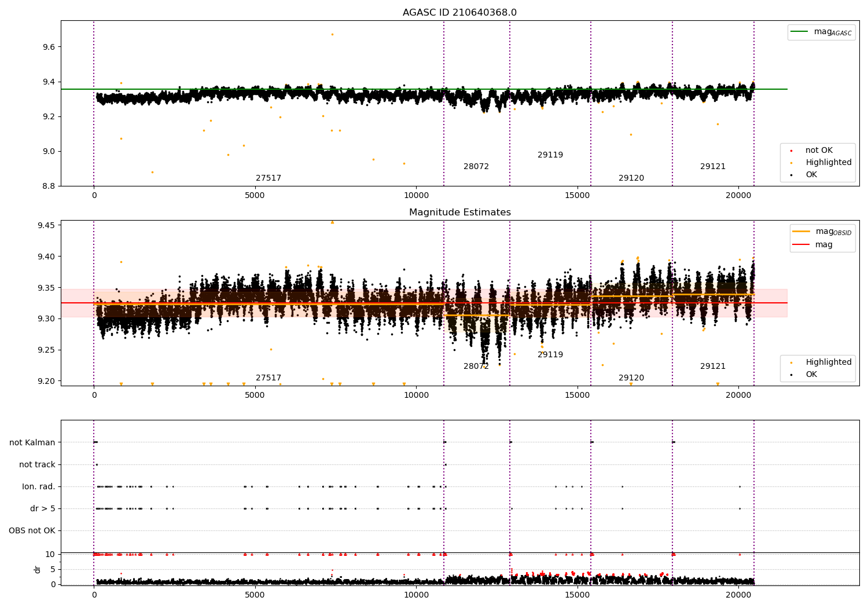Click the 9.40 tick on the middle plot
868x608 pixels.
46,257
